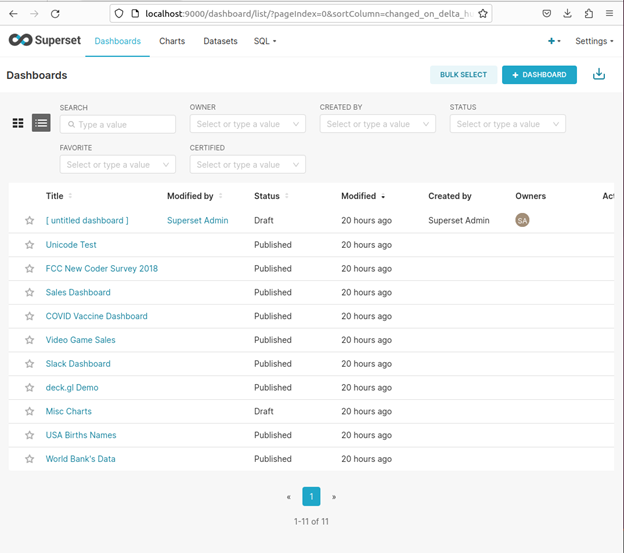Bookmark this page with the star icon
The width and height of the screenshot is (624, 553).
pyautogui.click(x=483, y=14)
